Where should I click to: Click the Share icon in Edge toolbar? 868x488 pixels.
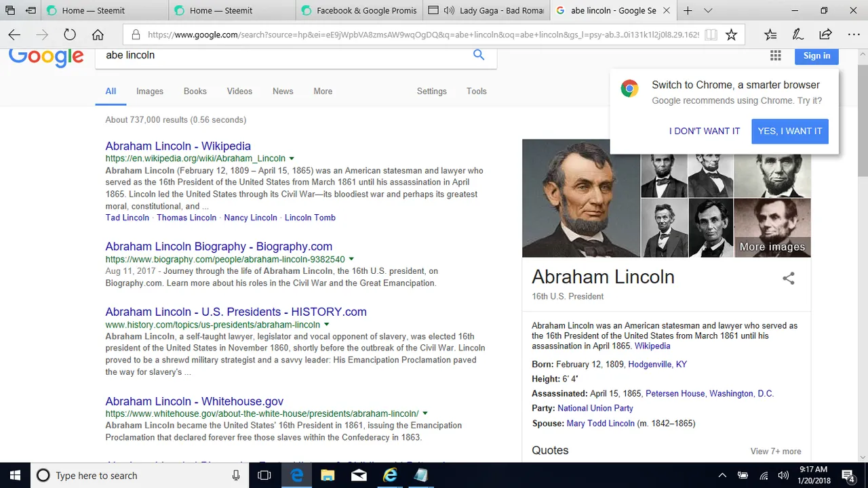pos(825,35)
